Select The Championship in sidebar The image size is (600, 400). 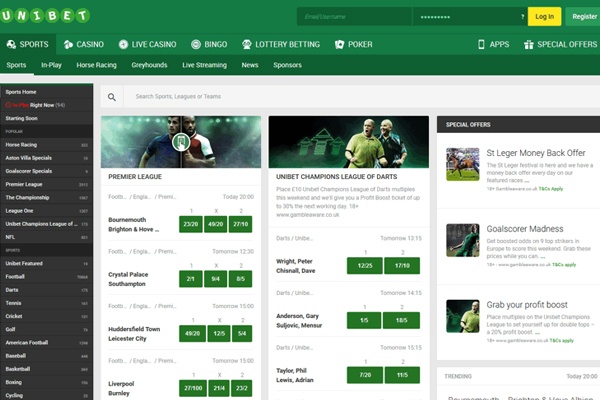(x=46, y=198)
